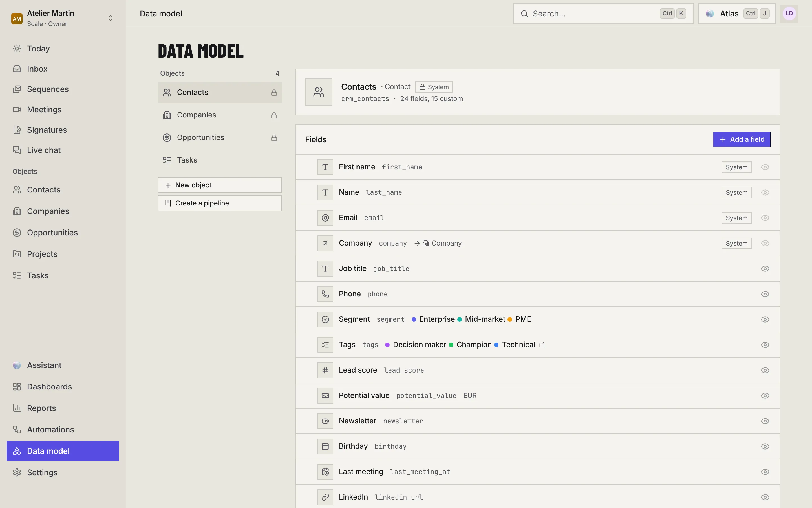The height and width of the screenshot is (508, 812).
Task: Click the +1 more tags indicator
Action: (x=541, y=345)
